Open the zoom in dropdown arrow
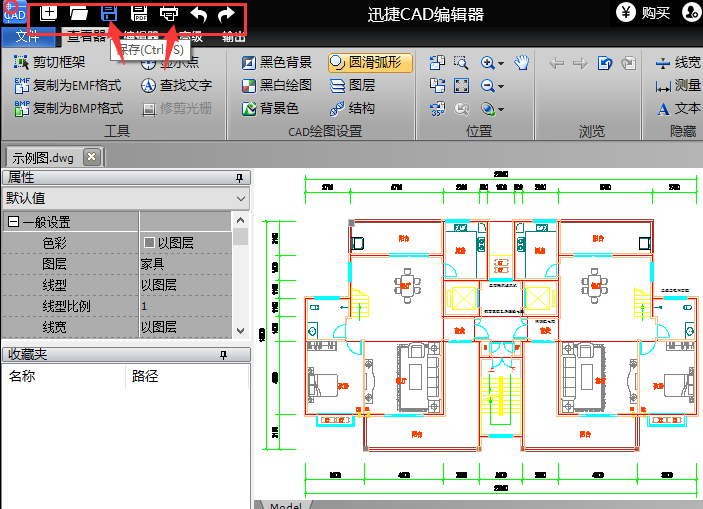 click(500, 63)
